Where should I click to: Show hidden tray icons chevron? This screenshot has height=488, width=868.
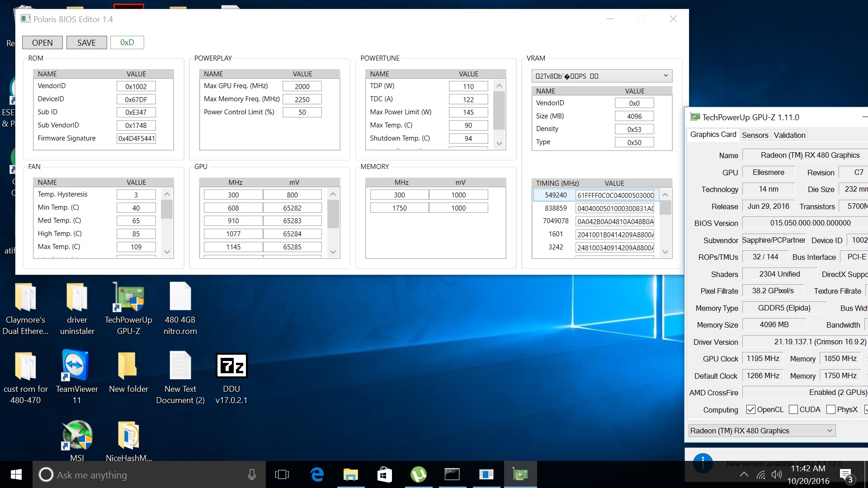pos(744,474)
